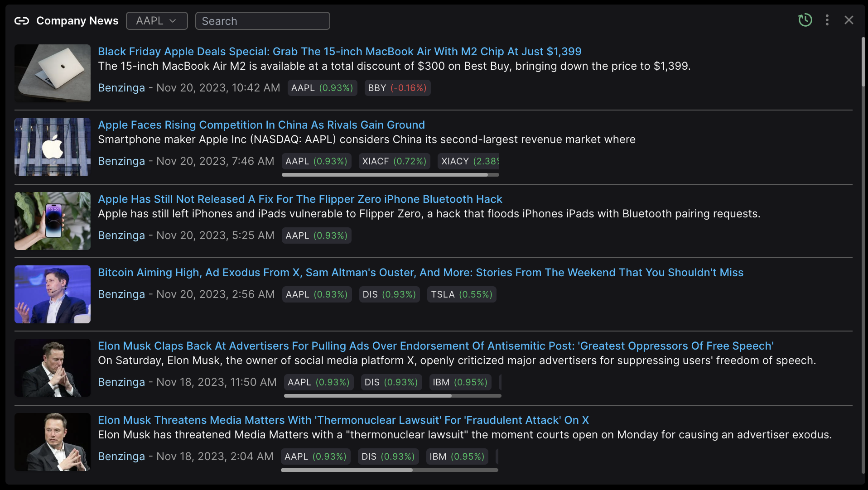This screenshot has height=490, width=868.
Task: Click iPhone in hand thumbnail
Action: click(x=53, y=221)
